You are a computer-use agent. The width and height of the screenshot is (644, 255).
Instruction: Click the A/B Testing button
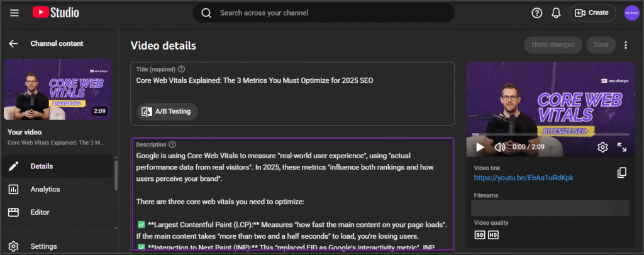point(167,112)
